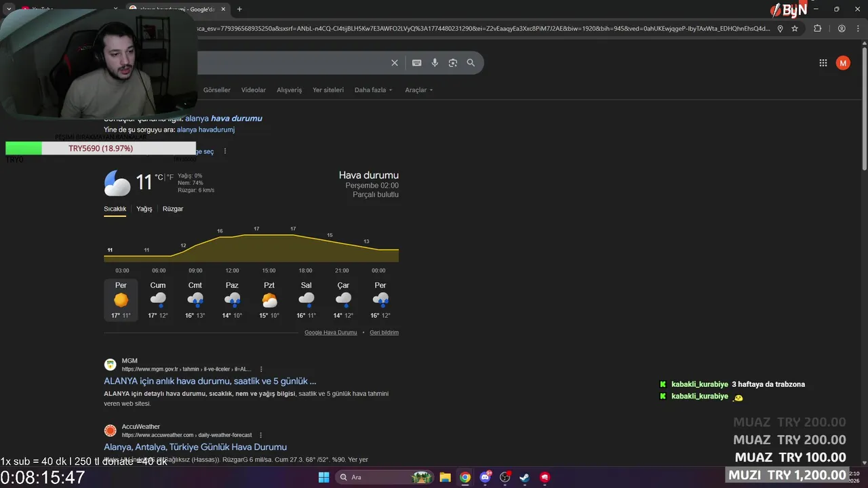Switch to the Videolar tab

(254, 90)
